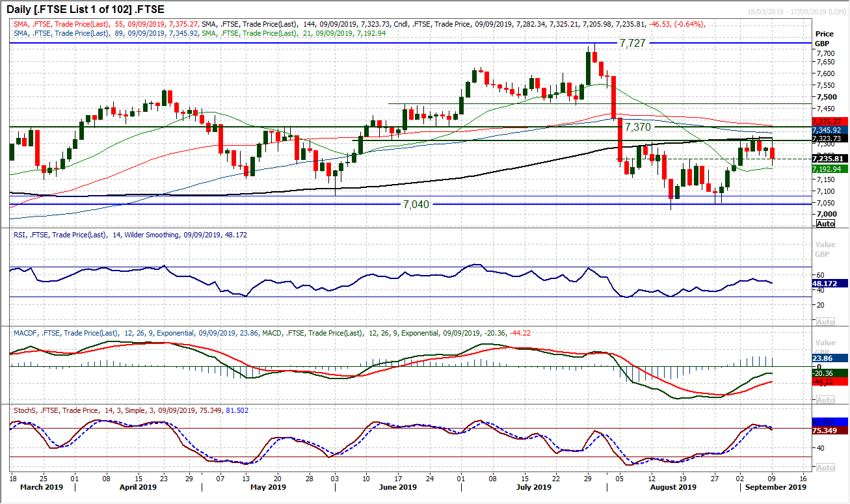Click the 'Price GBP' axis heading
The image size is (850, 504).
point(825,38)
